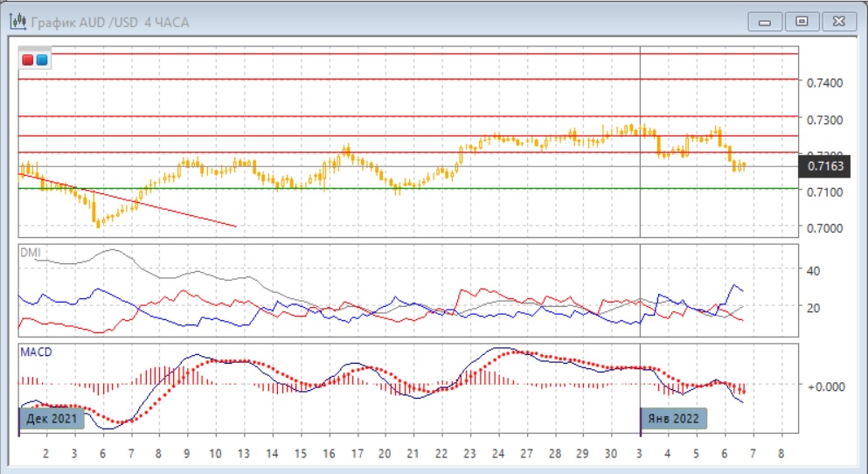Click the candlestick chart icon in title bar
868x474 pixels.
point(17,22)
